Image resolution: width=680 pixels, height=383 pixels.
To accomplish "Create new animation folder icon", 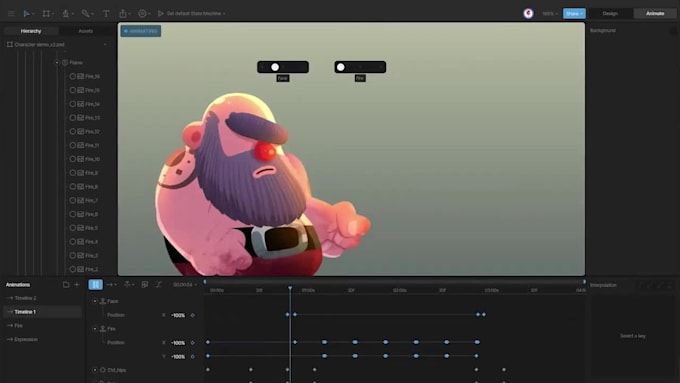I will (66, 285).
